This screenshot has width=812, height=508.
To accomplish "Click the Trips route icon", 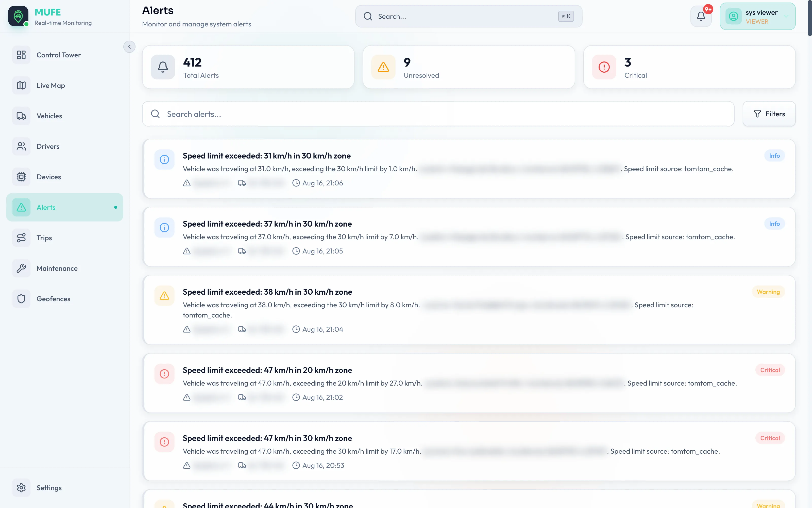I will (22, 238).
